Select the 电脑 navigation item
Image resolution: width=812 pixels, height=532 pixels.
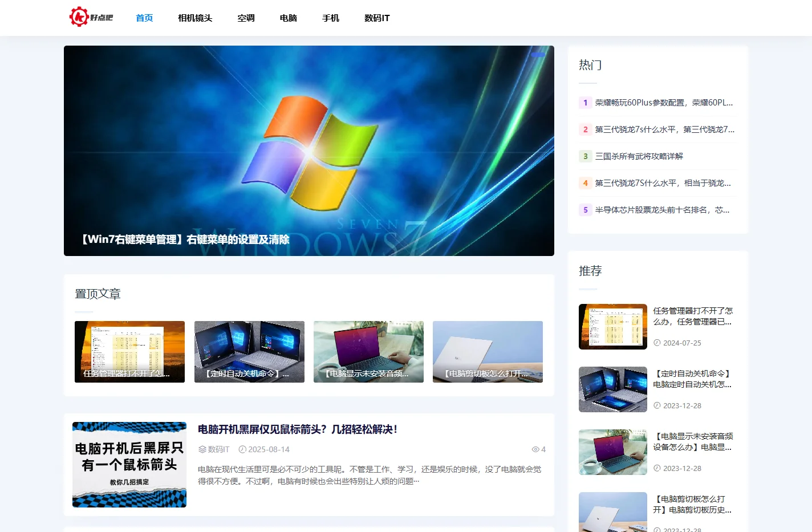289,18
